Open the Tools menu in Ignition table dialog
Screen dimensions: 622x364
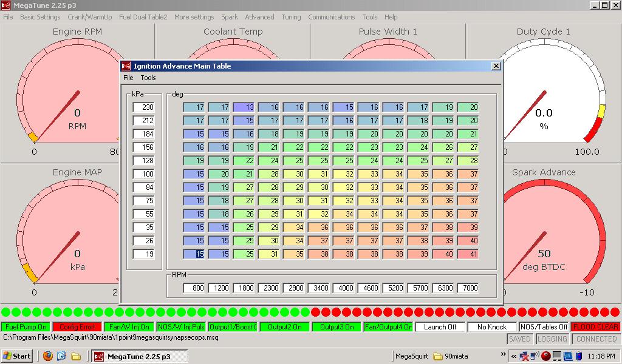coord(148,78)
